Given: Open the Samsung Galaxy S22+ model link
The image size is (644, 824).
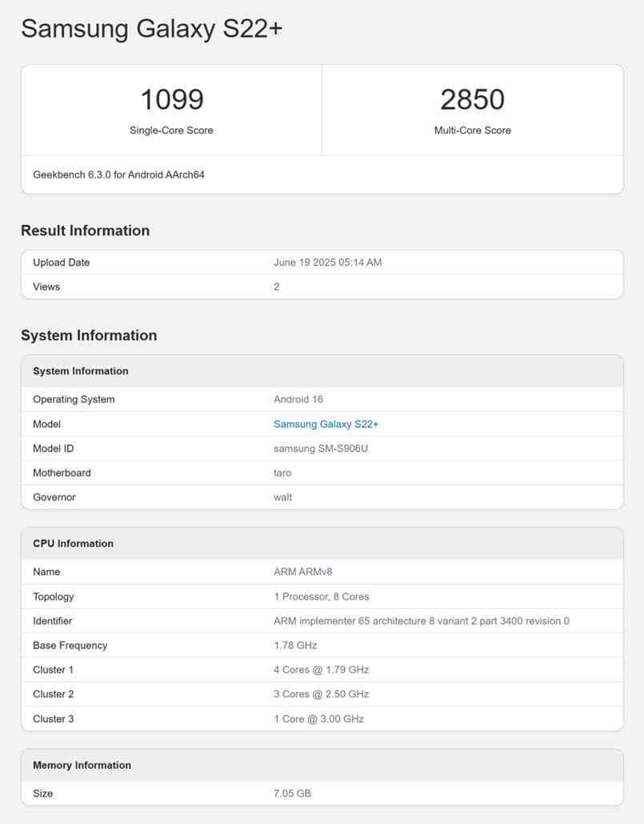Looking at the screenshot, I should pos(326,424).
